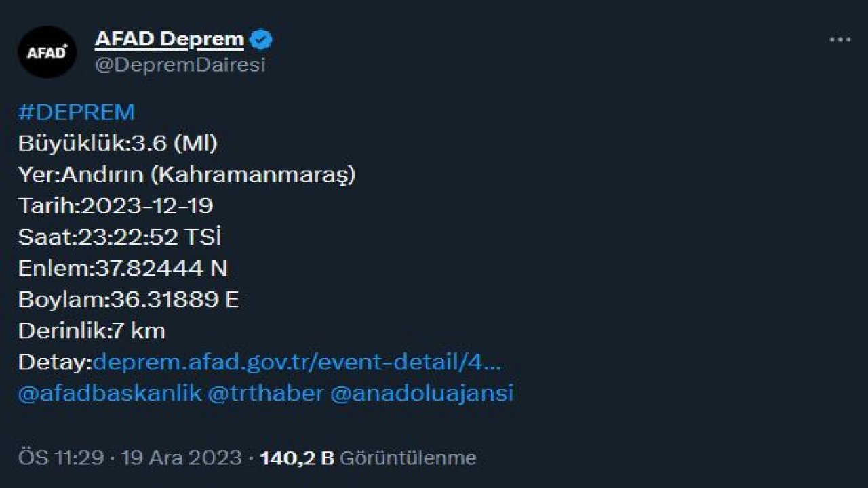Open the AFAD Deprem display name
This screenshot has height=488, width=868.
[169, 39]
